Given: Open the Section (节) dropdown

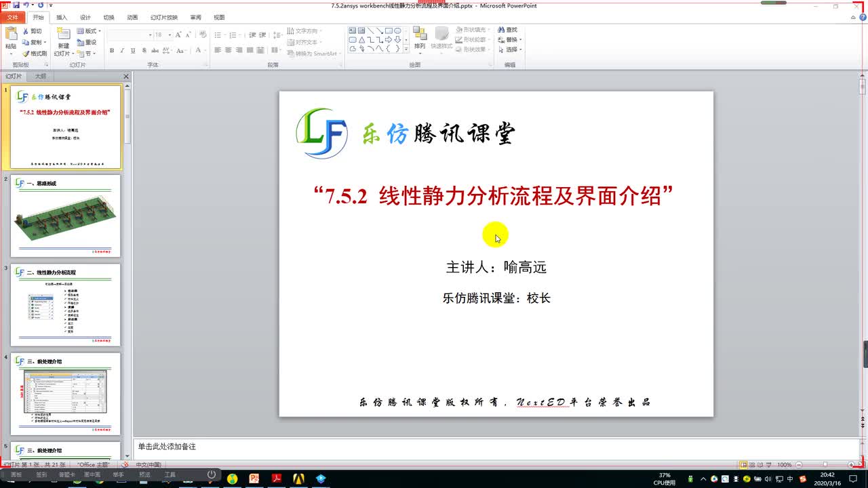Looking at the screenshot, I should click(85, 54).
